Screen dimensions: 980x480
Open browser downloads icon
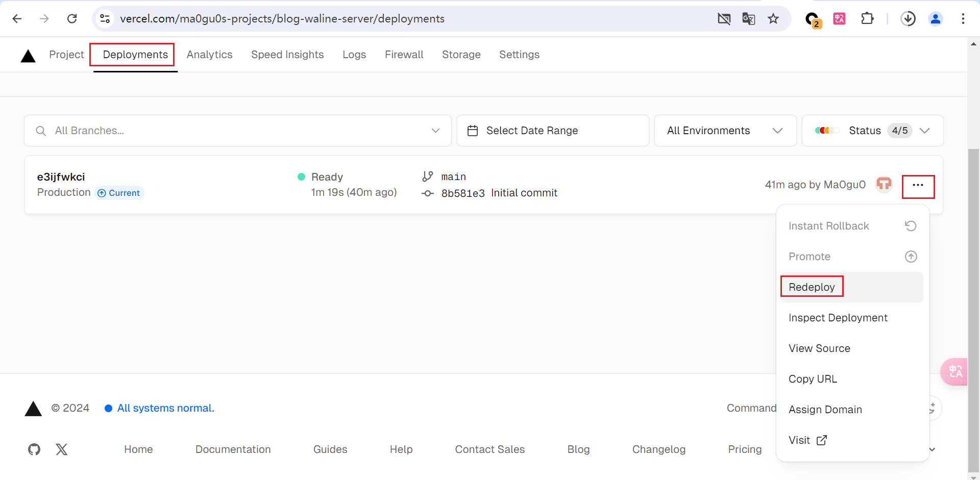(x=908, y=19)
